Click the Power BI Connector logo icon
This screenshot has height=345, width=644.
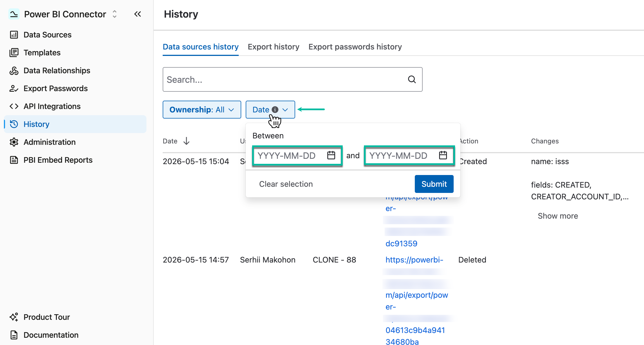(x=14, y=14)
